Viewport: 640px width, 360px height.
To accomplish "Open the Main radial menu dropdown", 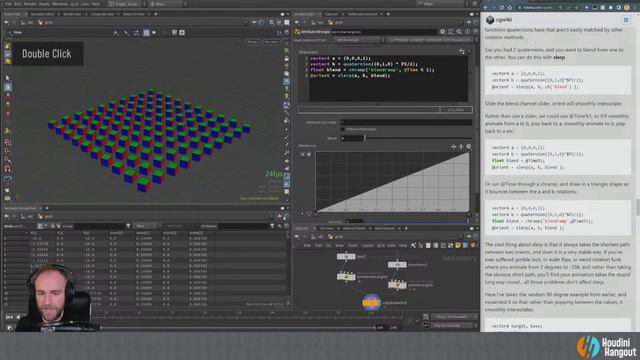I will 167,4.
